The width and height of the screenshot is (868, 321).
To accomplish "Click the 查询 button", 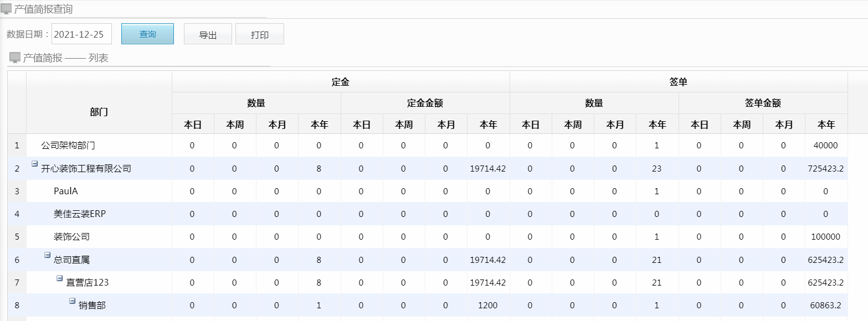I will (147, 34).
